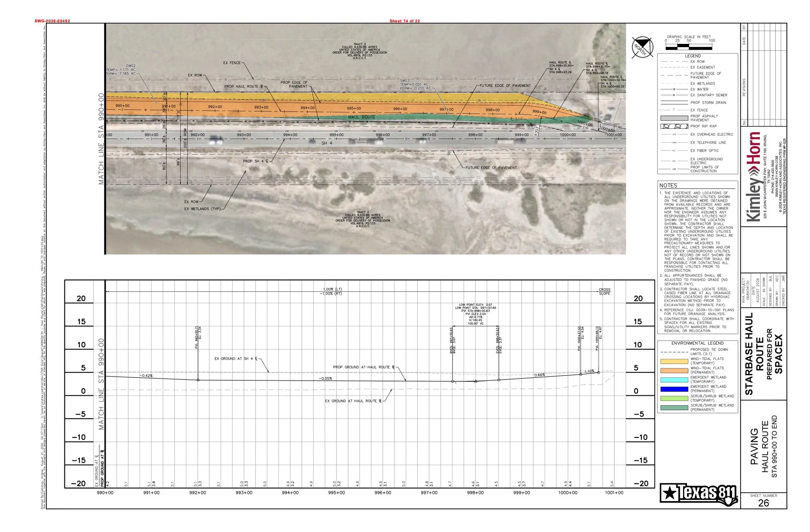Click the 'NOTES' heading
810x532 pixels.
(668, 185)
